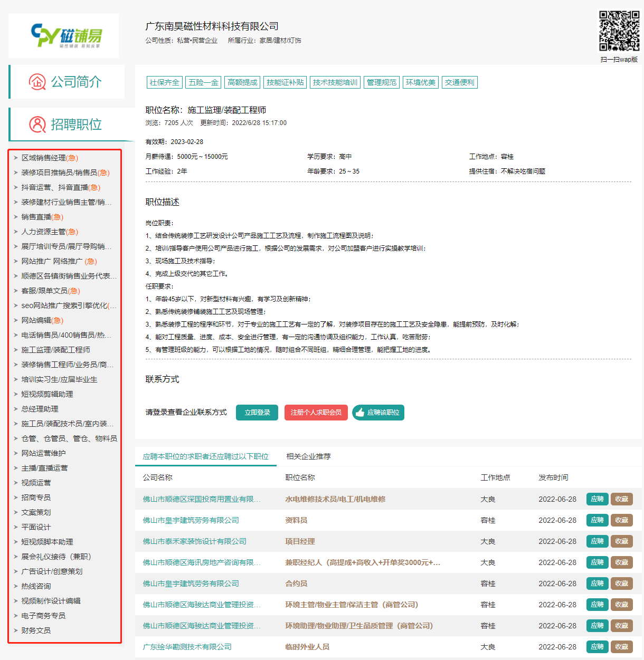Open the 施工监理/装配工程师 job in the sidebar
Viewport: 644px width, 660px height.
pos(55,350)
